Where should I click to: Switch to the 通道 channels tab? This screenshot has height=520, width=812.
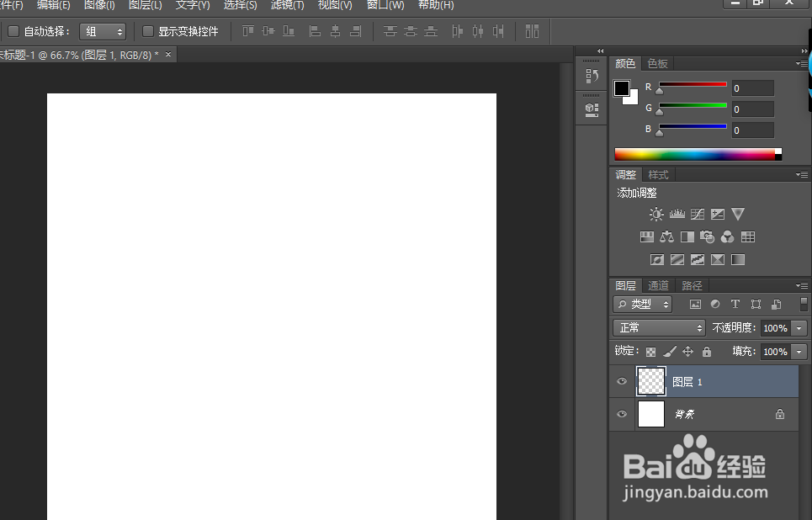659,285
